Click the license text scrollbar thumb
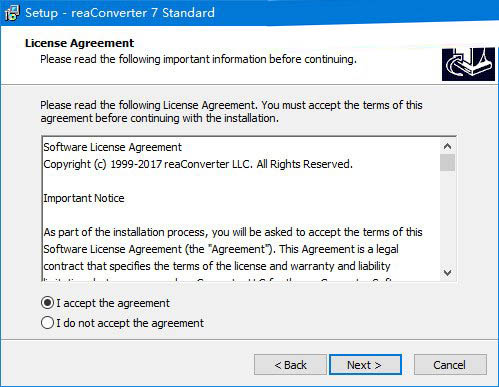This screenshot has height=387, width=499. (x=447, y=162)
